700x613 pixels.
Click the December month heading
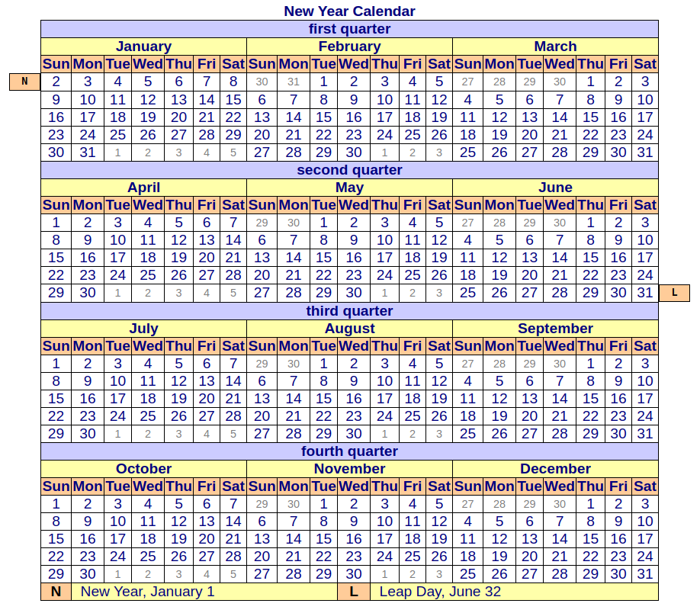coord(555,469)
